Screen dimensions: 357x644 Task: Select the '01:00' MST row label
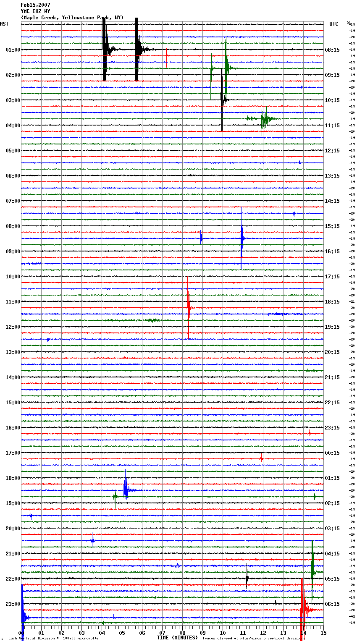pyautogui.click(x=13, y=50)
